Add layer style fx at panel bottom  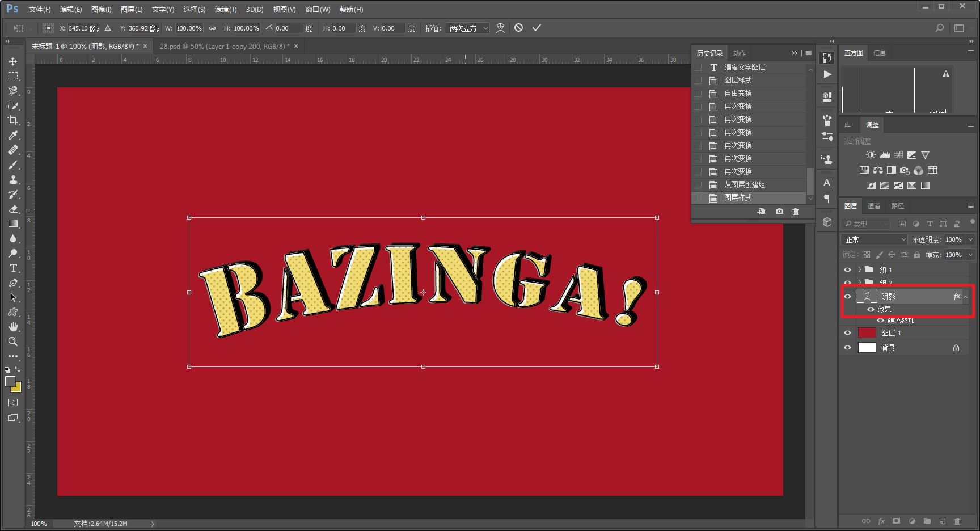click(881, 521)
